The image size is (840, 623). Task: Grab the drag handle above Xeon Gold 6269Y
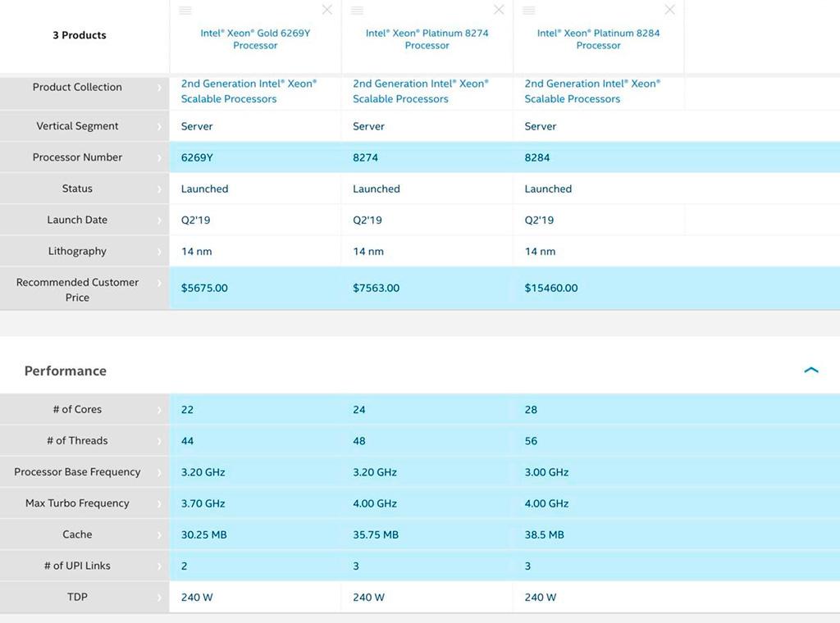click(185, 11)
